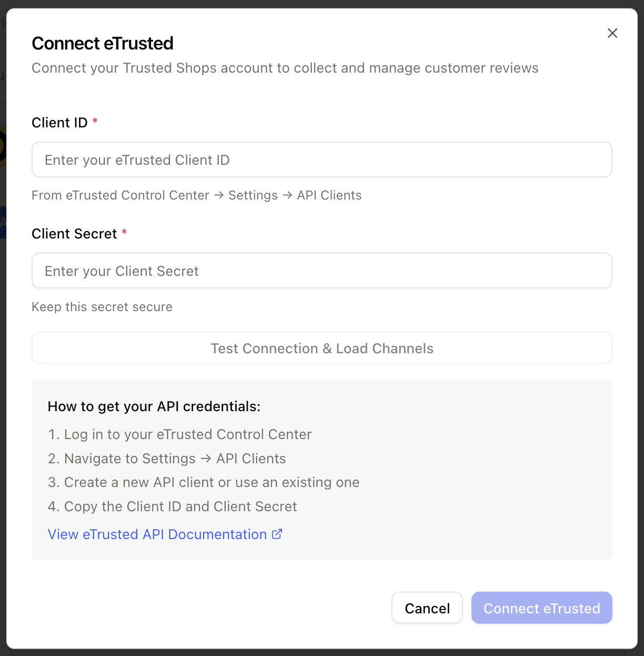Click the How to get API credentials heading
Viewport: 644px width, 656px height.
pyautogui.click(x=154, y=406)
